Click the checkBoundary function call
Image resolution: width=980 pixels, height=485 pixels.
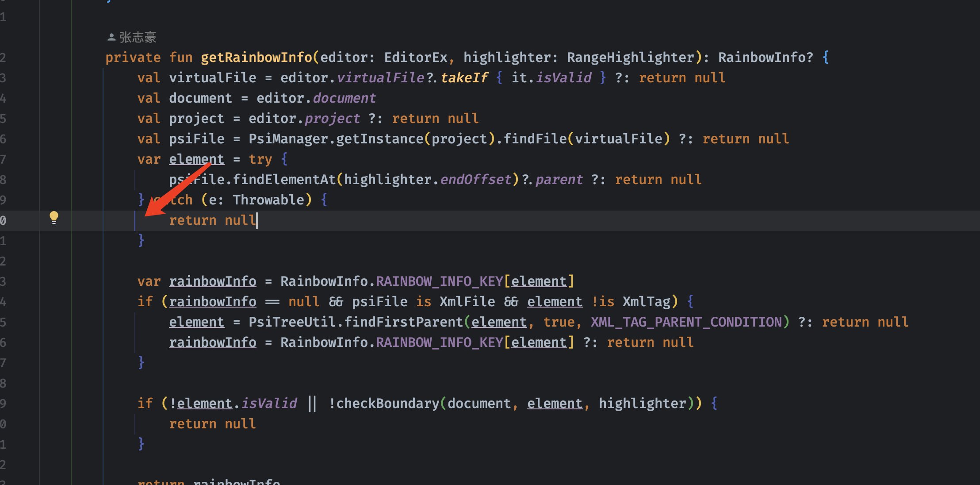tap(387, 404)
